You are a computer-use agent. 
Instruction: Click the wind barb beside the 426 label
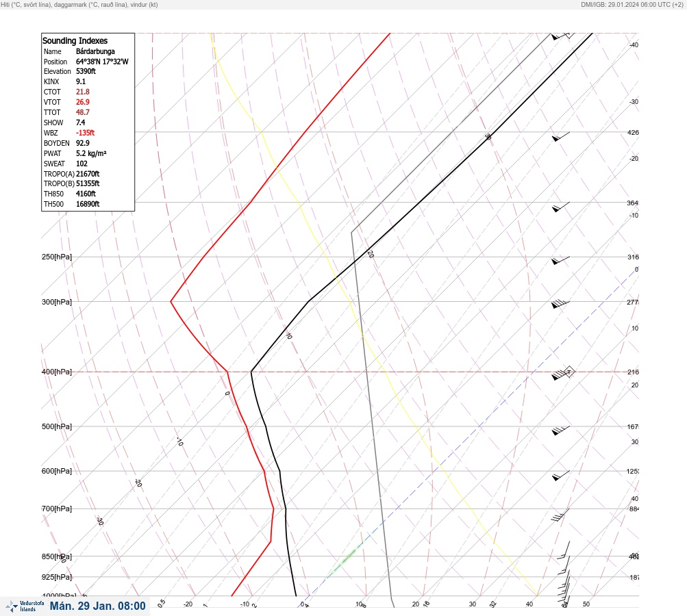(x=560, y=136)
